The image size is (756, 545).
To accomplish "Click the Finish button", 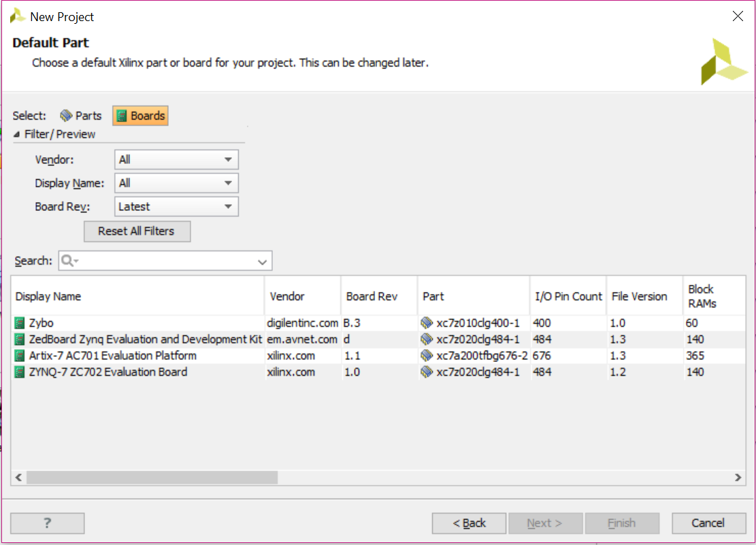I will point(622,523).
